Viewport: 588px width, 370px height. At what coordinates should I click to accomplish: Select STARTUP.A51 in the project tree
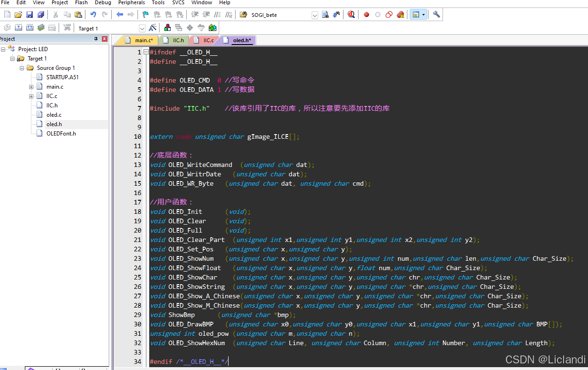(62, 77)
